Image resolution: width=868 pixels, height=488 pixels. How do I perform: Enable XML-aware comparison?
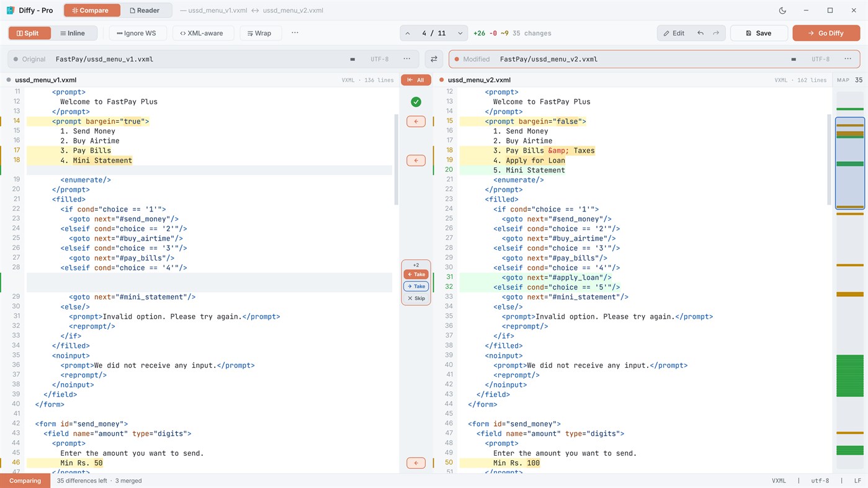tap(202, 33)
